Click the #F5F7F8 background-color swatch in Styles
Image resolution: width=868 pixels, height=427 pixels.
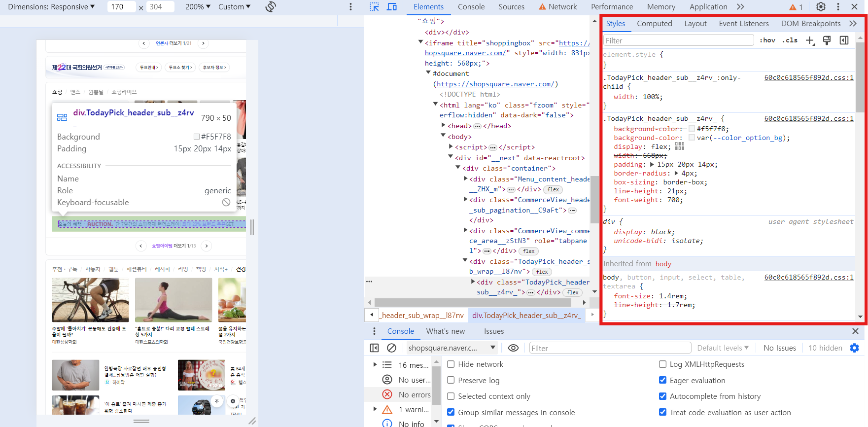click(x=692, y=129)
